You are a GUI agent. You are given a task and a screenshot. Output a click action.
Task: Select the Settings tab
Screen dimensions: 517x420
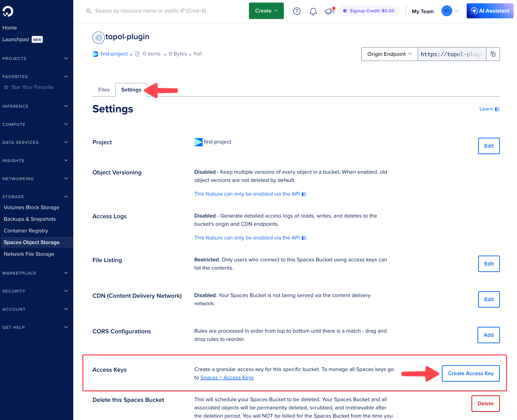tap(131, 90)
